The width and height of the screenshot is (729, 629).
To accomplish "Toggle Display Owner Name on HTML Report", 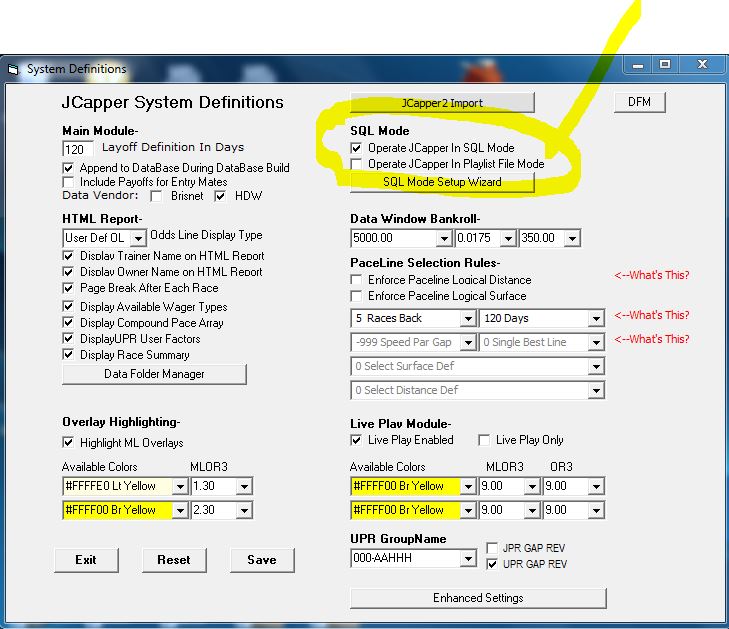I will tap(68, 271).
